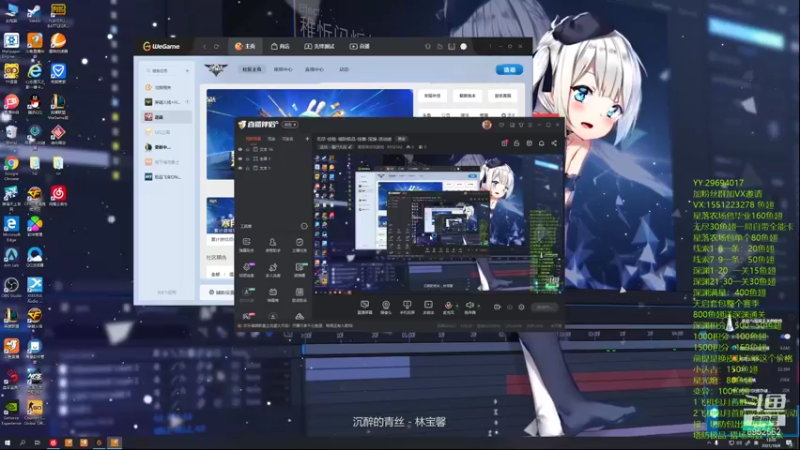This screenshot has height=450, width=800.
Task: Expand second WeGame sidebar game entry
Action: 187,102
